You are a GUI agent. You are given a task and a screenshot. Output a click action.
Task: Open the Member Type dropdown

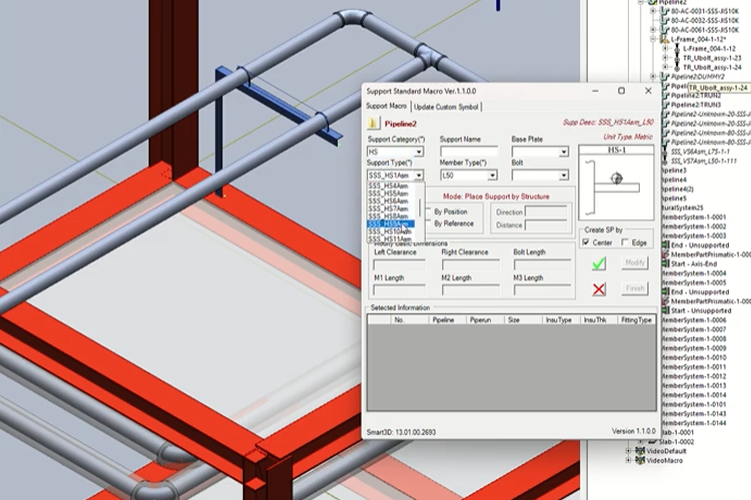click(x=492, y=175)
